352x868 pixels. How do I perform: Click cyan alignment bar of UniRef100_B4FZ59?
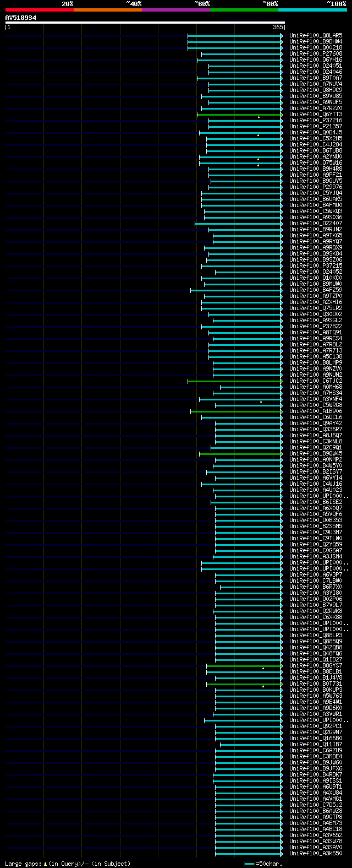pos(237,290)
